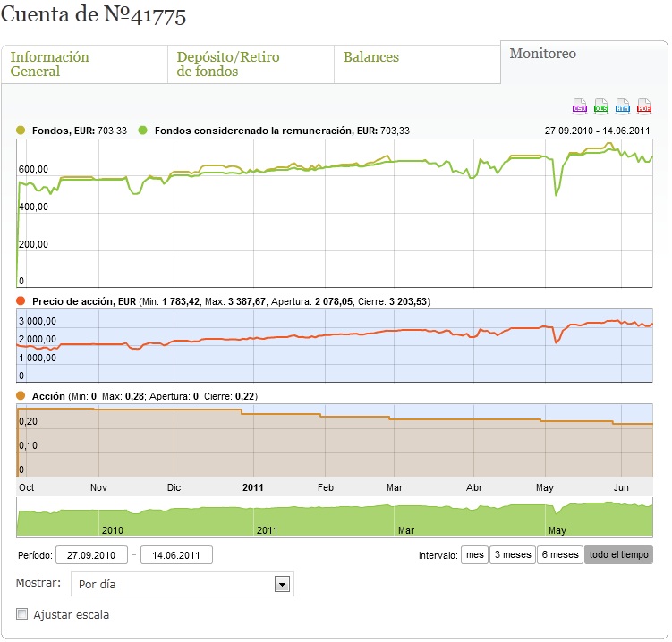Image resolution: width=672 pixels, height=642 pixels.
Task: Export chart data as PDF file
Action: pyautogui.click(x=643, y=106)
